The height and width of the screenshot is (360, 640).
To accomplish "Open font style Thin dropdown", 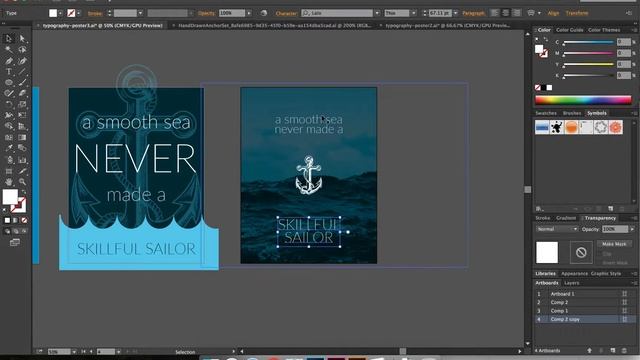I will point(413,13).
